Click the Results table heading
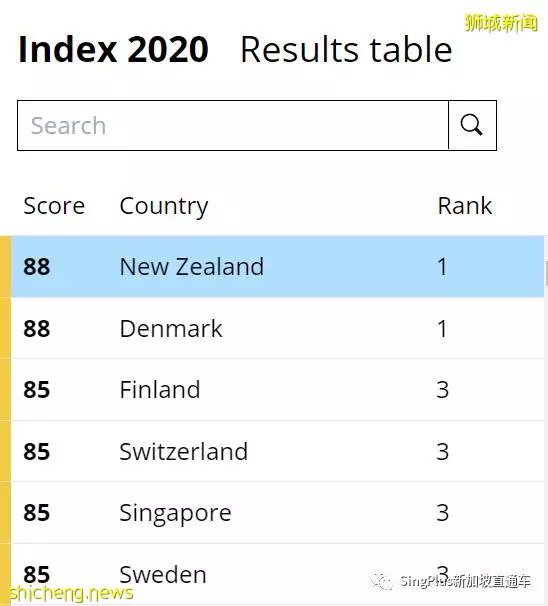 point(346,49)
